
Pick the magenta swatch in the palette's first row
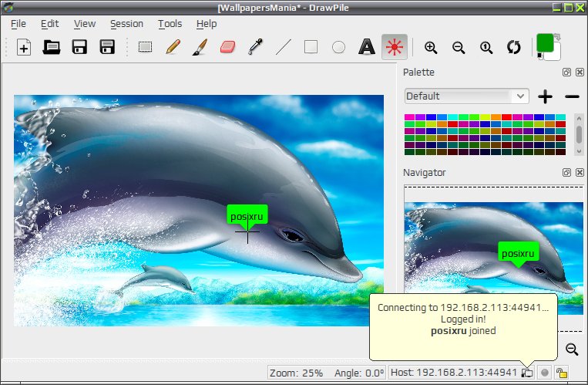pyautogui.click(x=409, y=117)
